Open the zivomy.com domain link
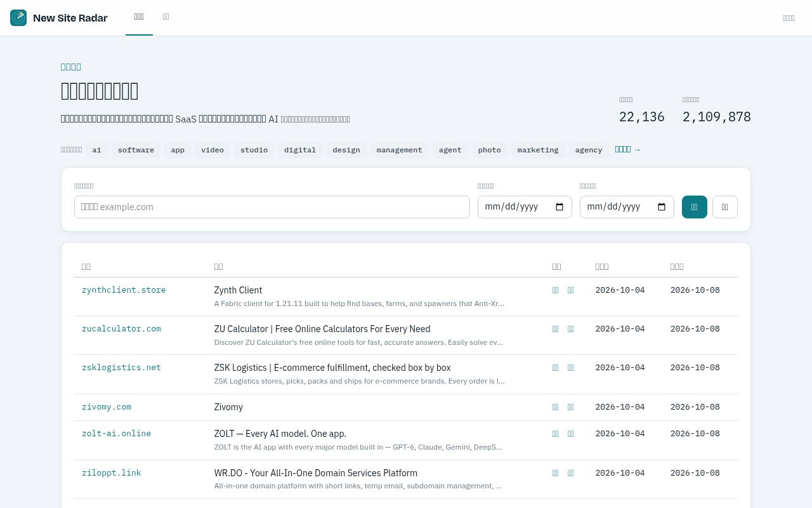The height and width of the screenshot is (508, 812). (107, 407)
